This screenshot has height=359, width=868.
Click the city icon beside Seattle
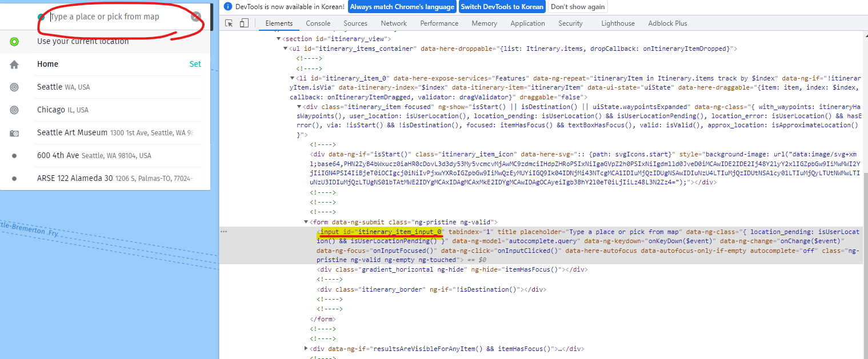[14, 87]
